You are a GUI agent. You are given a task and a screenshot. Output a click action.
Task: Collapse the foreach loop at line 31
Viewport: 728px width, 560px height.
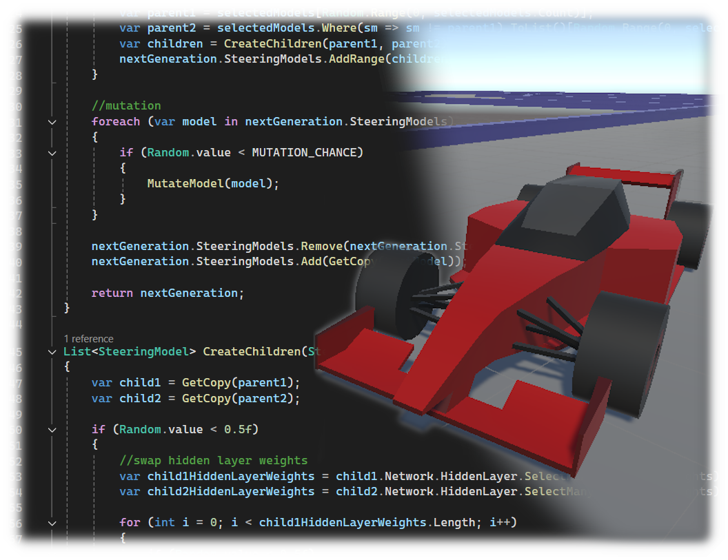pyautogui.click(x=52, y=122)
